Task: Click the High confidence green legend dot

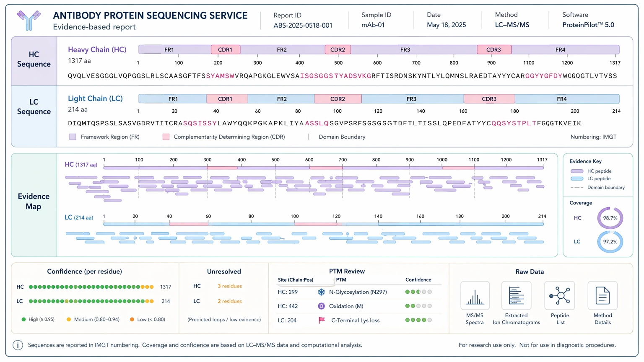Action: pos(23,319)
